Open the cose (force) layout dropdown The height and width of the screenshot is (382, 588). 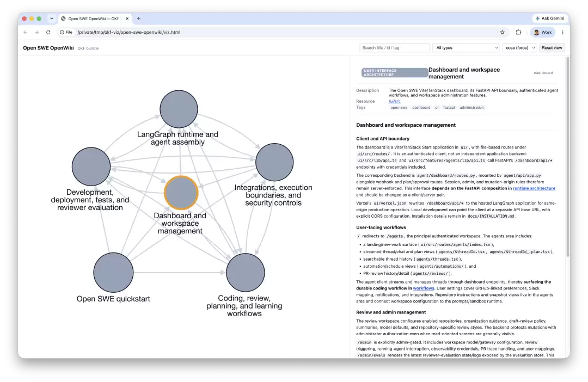(x=519, y=47)
